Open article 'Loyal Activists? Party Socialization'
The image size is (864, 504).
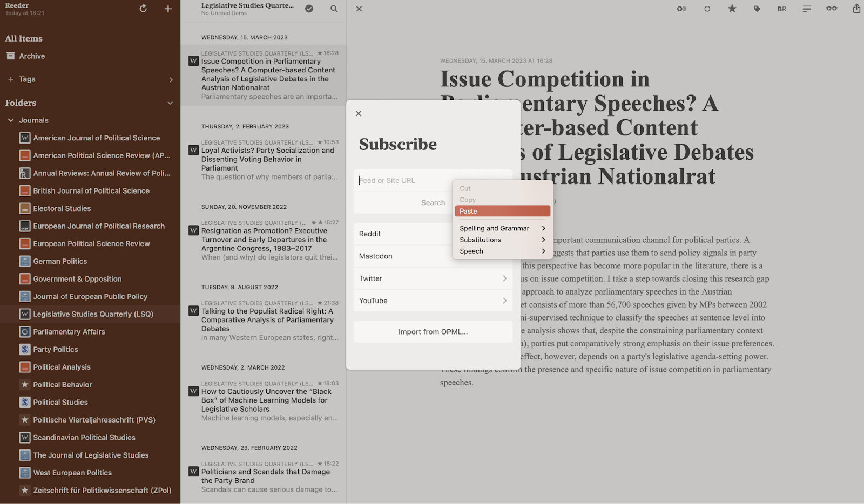click(x=264, y=160)
